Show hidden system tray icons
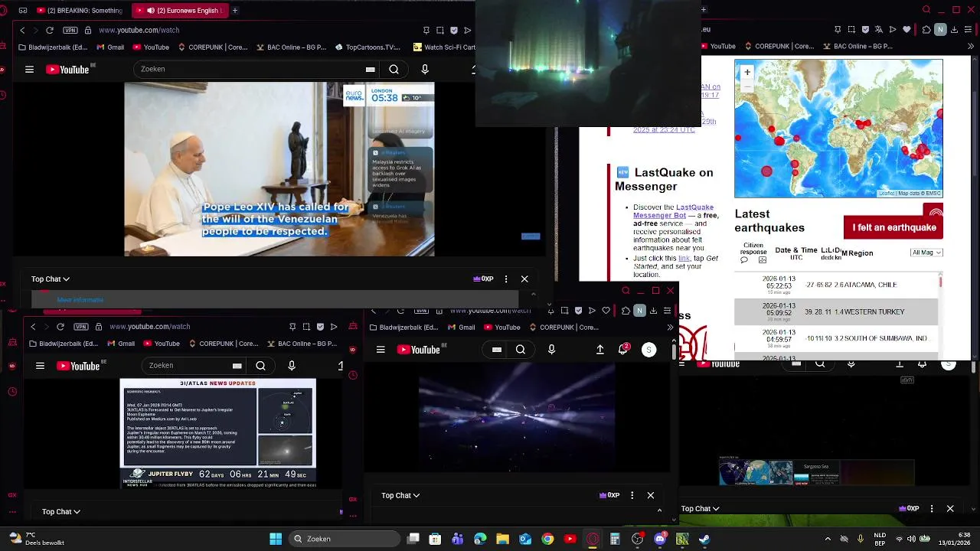Screen dimensions: 980x551 tap(828, 539)
